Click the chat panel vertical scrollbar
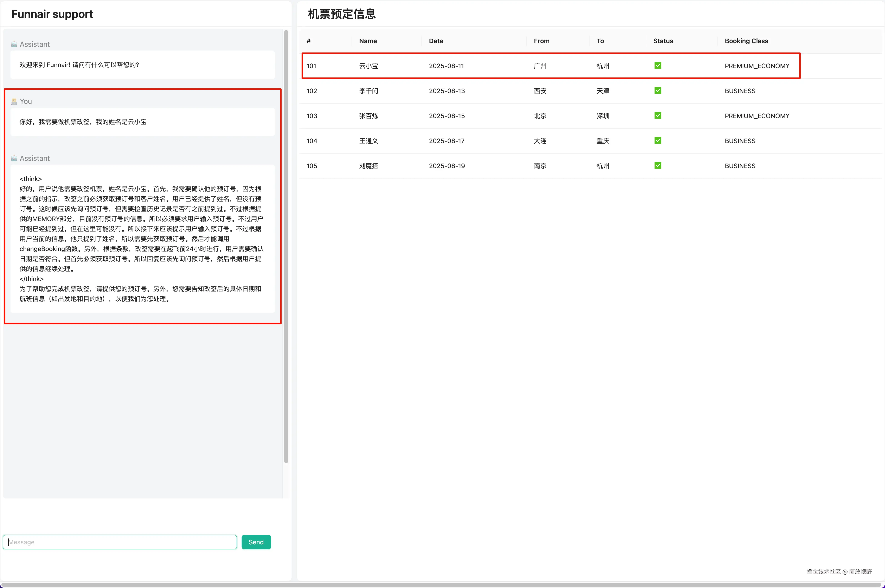 coord(286,246)
